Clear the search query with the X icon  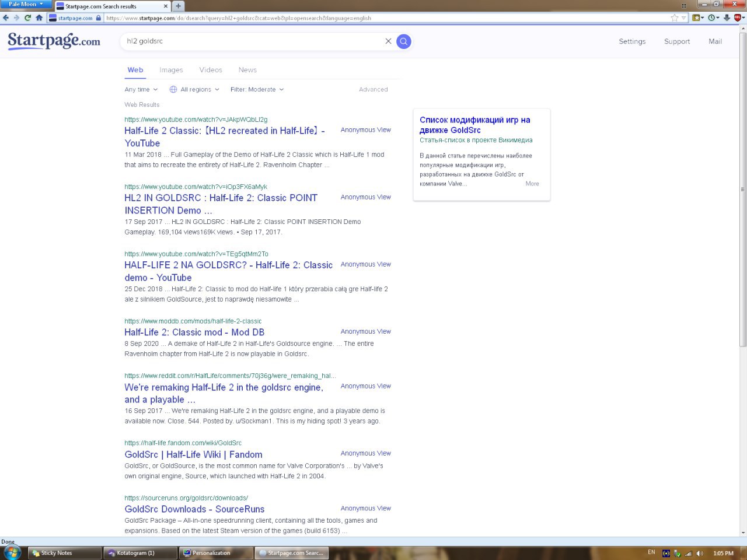(388, 41)
